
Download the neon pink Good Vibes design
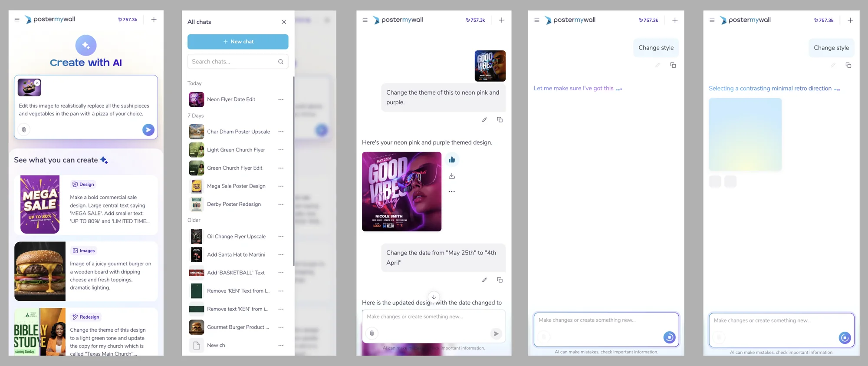452,176
